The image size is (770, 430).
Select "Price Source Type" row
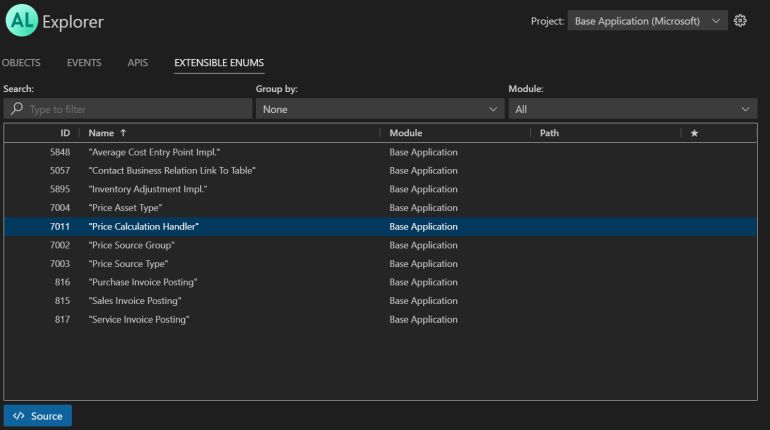(380, 264)
